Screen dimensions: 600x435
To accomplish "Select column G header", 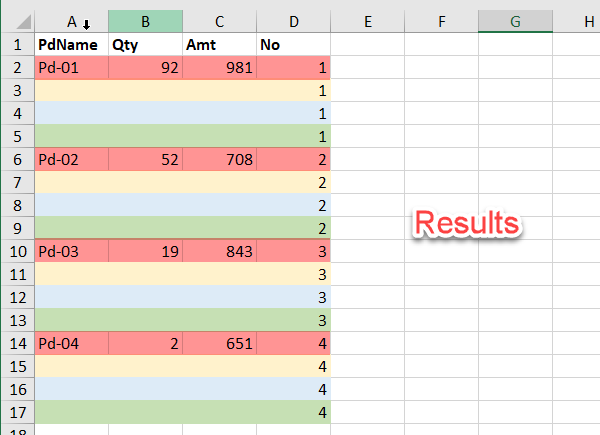I will click(515, 21).
